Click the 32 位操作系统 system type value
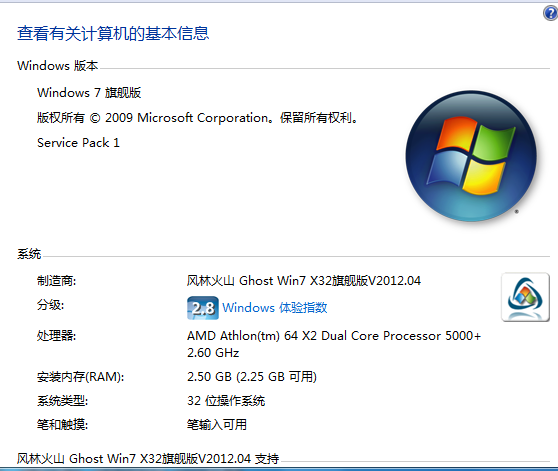 point(226,401)
